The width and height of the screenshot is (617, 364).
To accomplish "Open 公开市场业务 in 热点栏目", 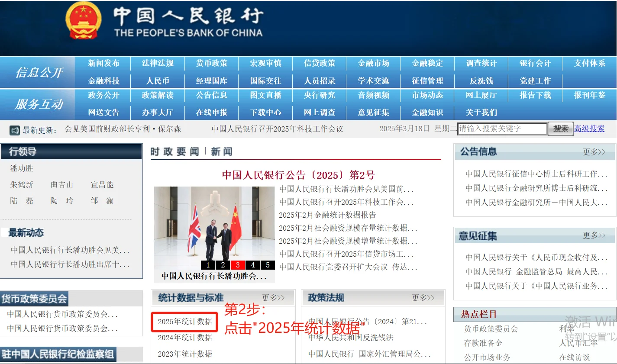I will [x=487, y=358].
